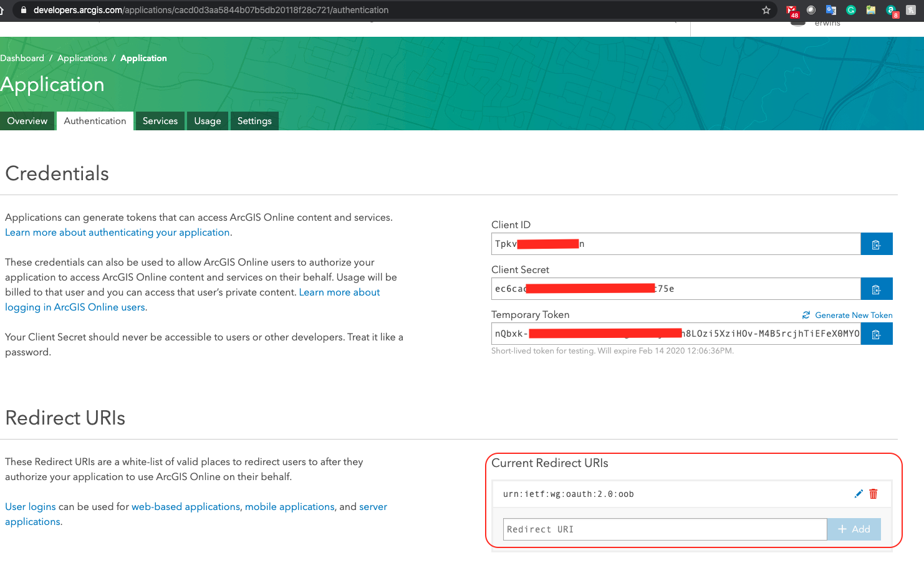
Task: Go to the Usage tab
Action: click(208, 121)
